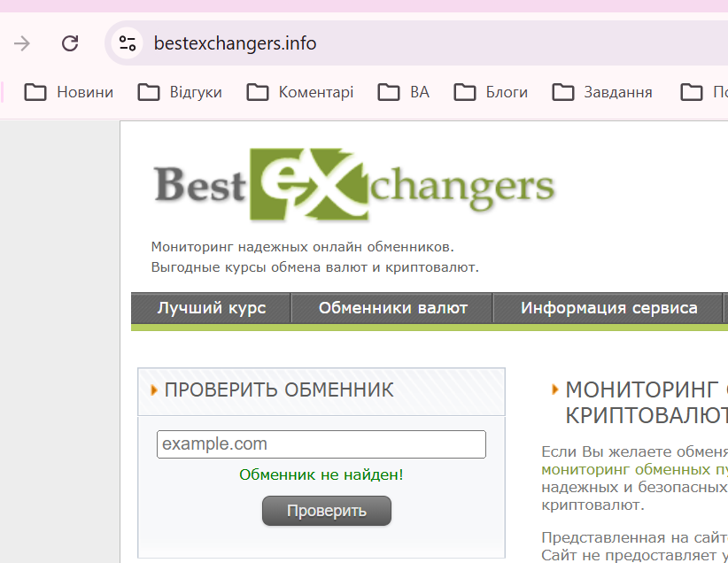This screenshot has height=563, width=728.
Task: Click the Мониторинг надежных онлайн обменников tagline
Action: point(302,247)
